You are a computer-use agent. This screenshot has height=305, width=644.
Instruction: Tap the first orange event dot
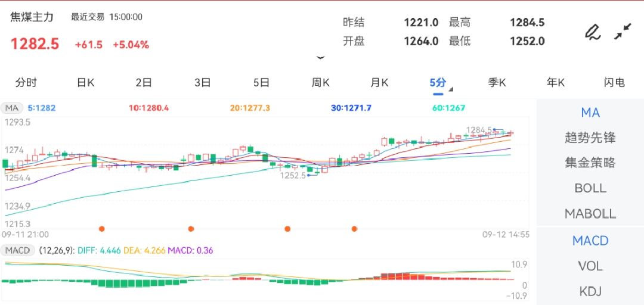click(101, 229)
